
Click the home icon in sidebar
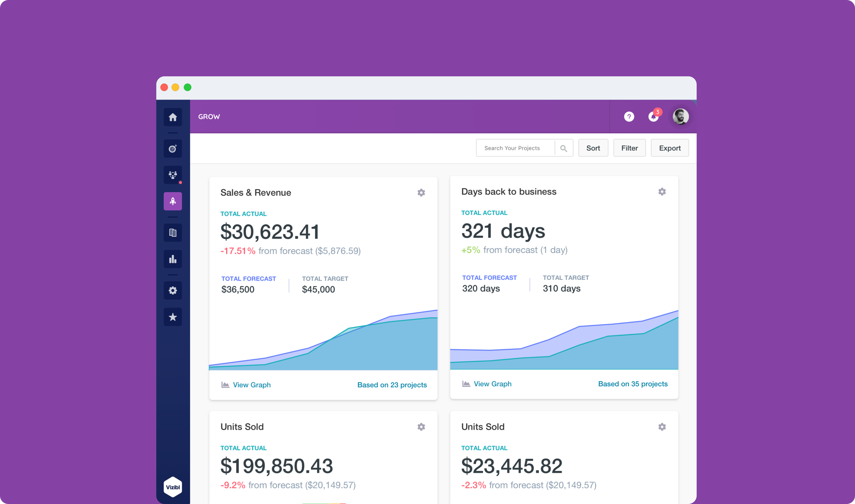click(x=173, y=117)
